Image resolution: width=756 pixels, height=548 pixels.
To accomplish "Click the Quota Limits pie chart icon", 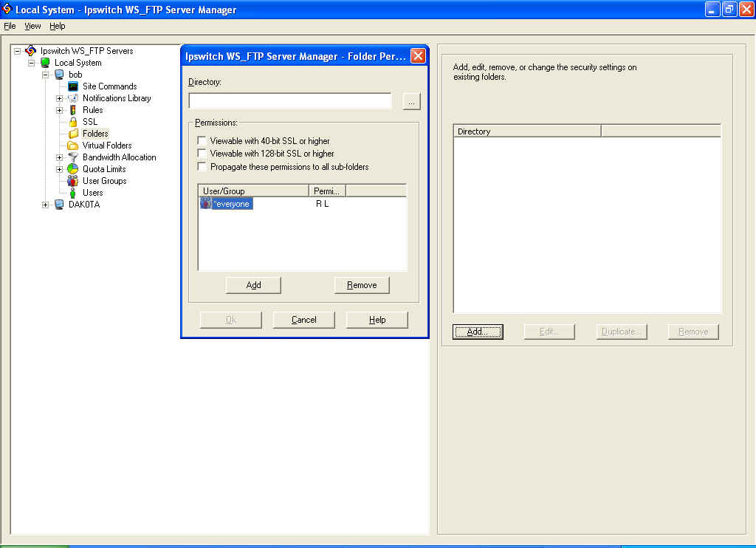I will (x=73, y=169).
